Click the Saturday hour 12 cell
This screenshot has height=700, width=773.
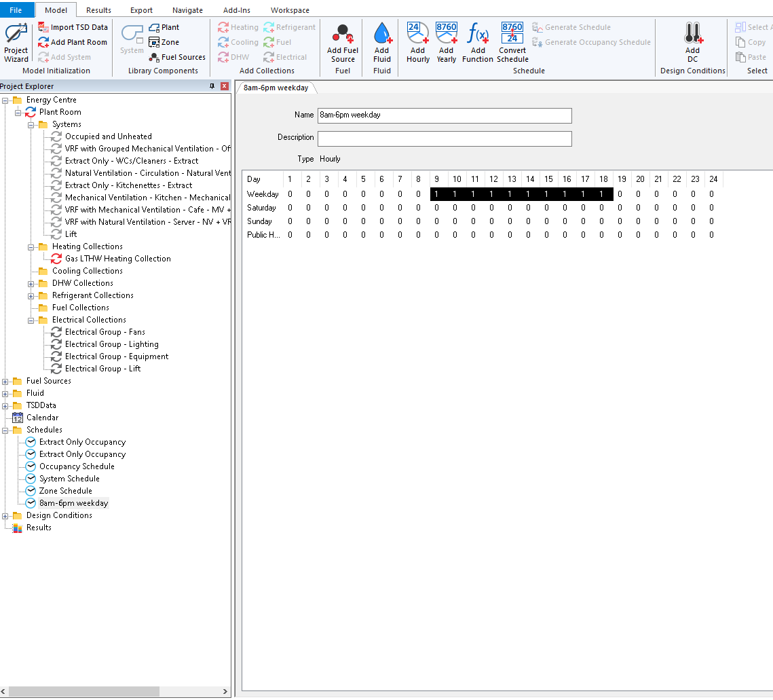(491, 208)
